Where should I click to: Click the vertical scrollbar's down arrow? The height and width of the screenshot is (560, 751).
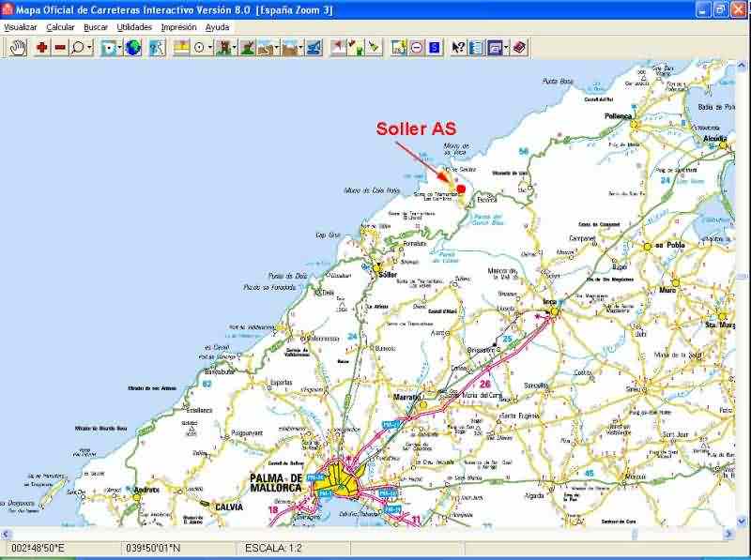(743, 522)
